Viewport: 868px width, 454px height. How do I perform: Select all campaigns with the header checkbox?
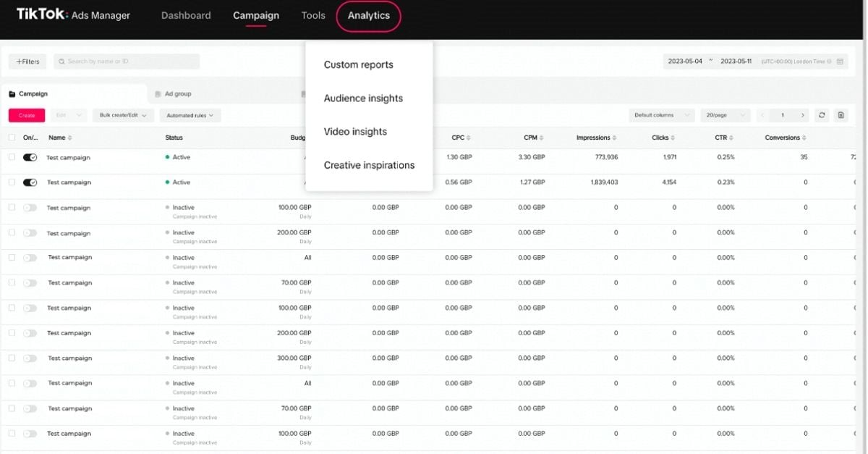coord(11,137)
